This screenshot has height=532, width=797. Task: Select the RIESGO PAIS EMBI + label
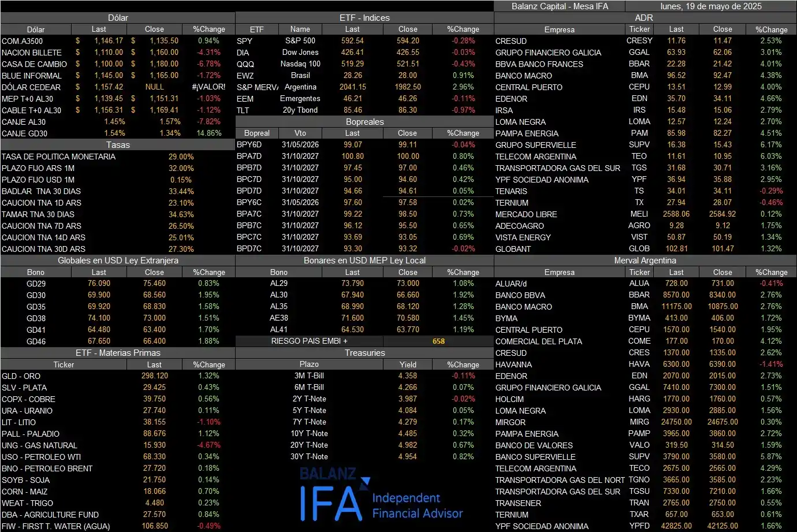[x=310, y=341]
